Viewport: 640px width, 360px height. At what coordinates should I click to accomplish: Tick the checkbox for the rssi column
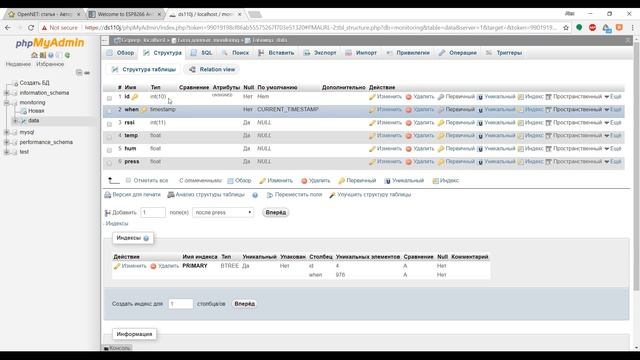point(109,124)
